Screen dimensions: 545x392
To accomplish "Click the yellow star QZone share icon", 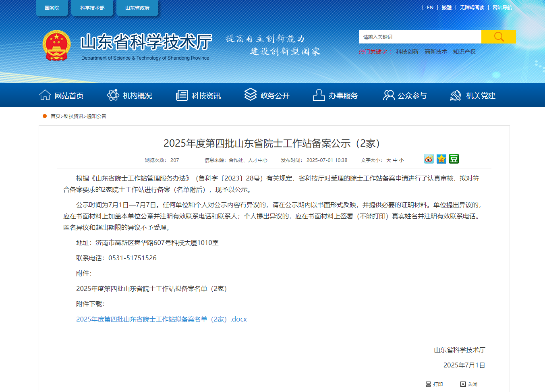I will (441, 159).
